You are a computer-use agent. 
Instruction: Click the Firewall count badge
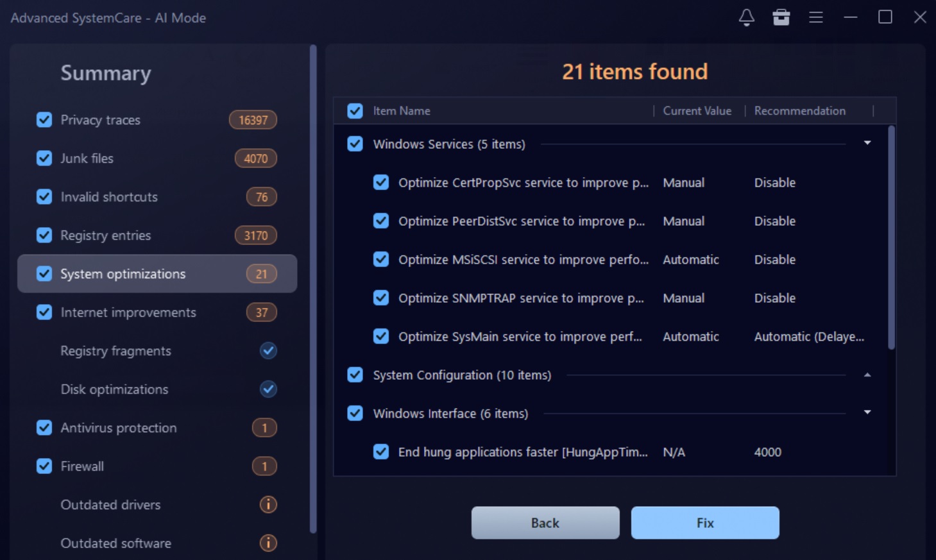[x=264, y=466]
